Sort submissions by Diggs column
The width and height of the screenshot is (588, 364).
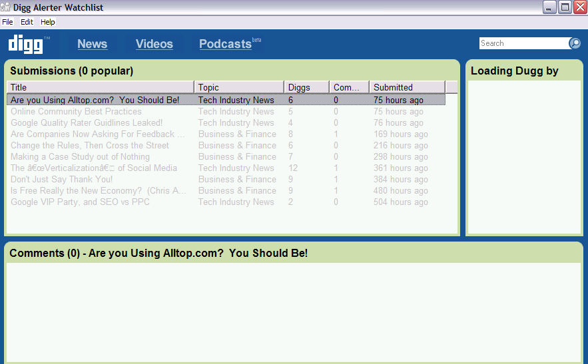pyautogui.click(x=307, y=87)
